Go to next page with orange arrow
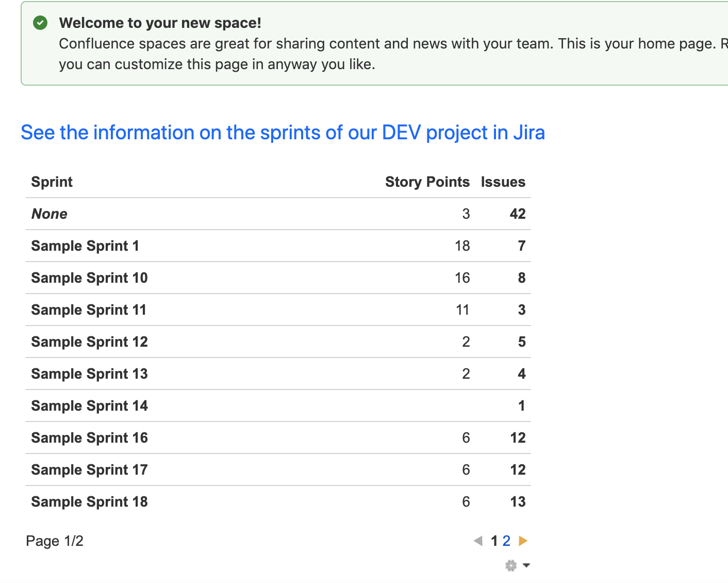This screenshot has width=728, height=583. click(x=524, y=541)
